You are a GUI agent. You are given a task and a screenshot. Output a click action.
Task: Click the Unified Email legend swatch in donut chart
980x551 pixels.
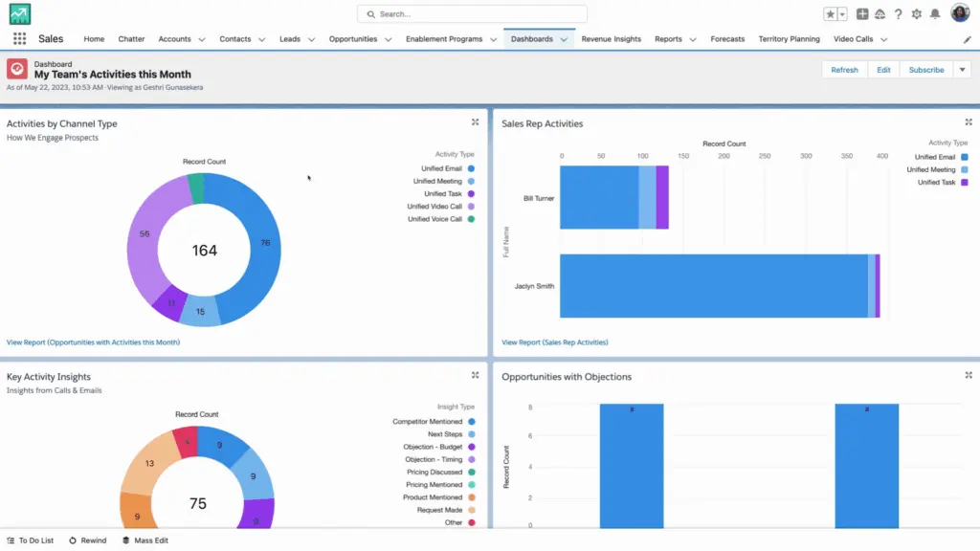(471, 168)
